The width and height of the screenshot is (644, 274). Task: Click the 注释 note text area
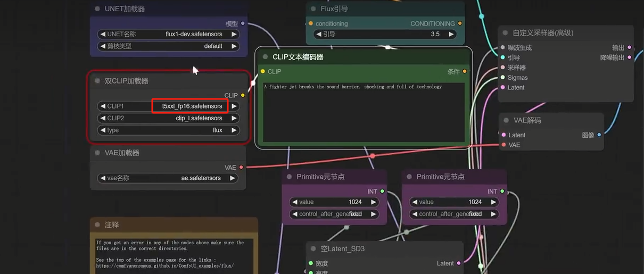174,256
